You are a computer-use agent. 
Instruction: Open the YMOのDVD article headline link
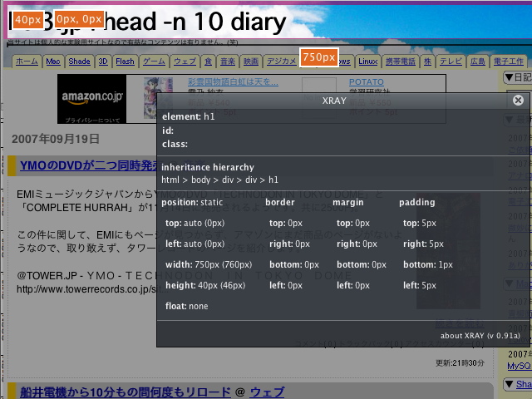pyautogui.click(x=100, y=166)
